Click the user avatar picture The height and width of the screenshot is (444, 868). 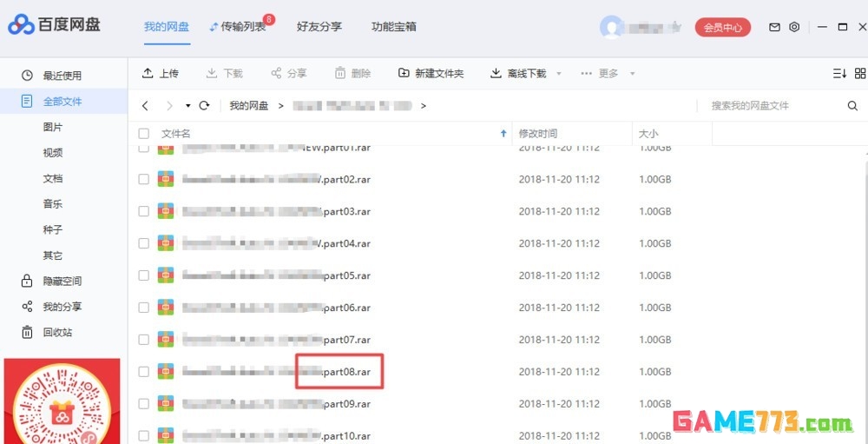[x=611, y=27]
